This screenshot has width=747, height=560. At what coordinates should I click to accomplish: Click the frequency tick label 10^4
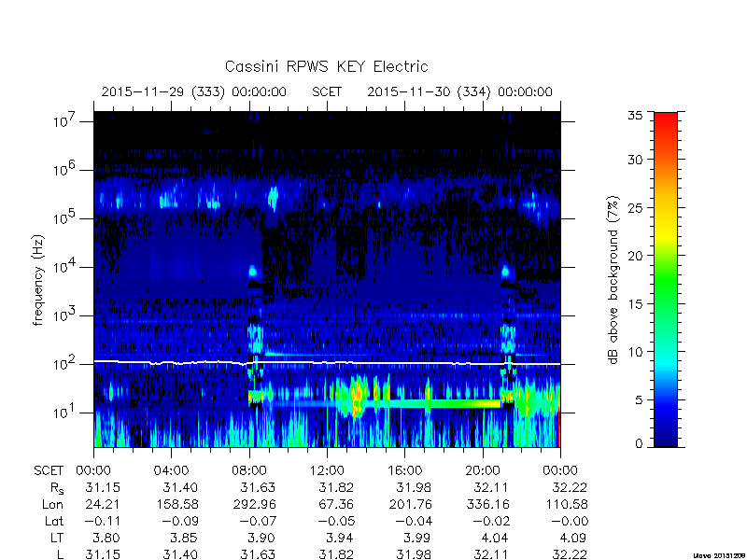[65, 266]
